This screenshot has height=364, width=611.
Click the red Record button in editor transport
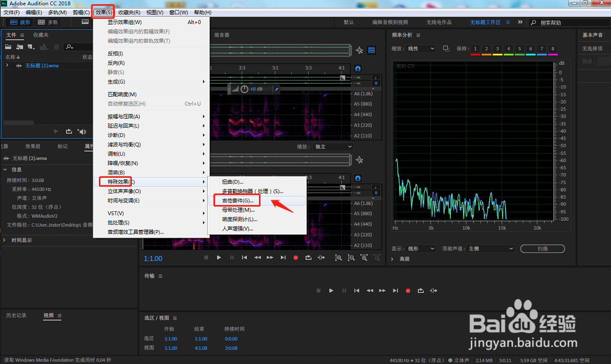pos(296,258)
